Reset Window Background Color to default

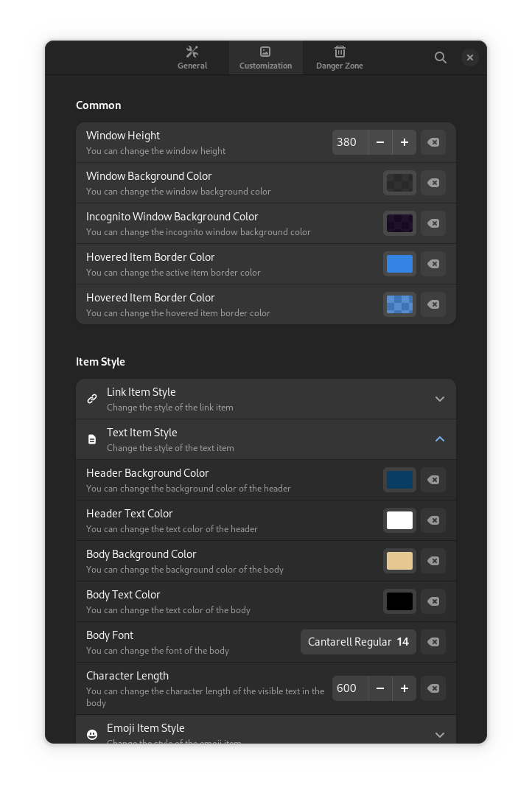(x=433, y=183)
